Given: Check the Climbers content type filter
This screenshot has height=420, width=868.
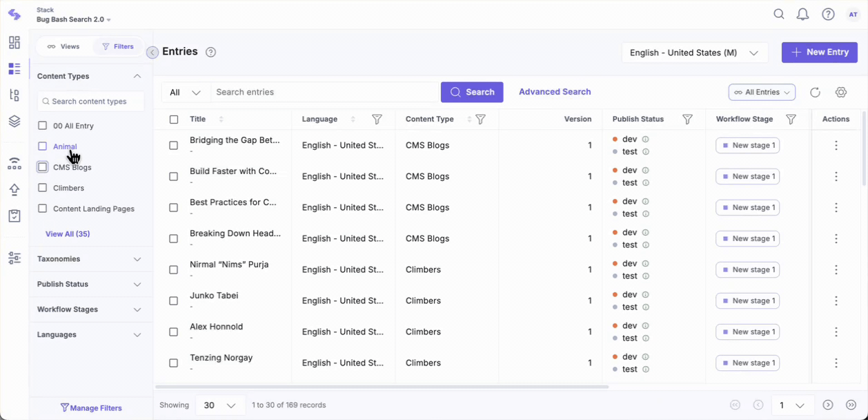Looking at the screenshot, I should (x=43, y=188).
